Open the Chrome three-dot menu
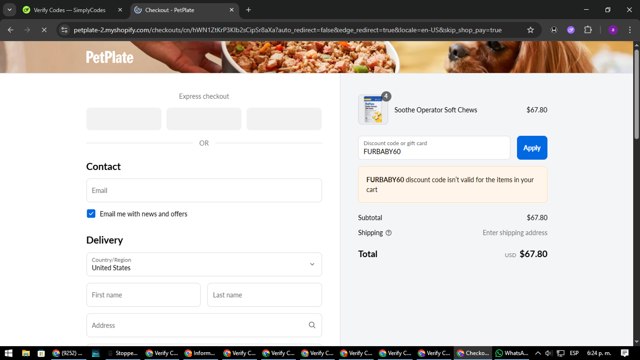The image size is (640, 360). pyautogui.click(x=630, y=30)
